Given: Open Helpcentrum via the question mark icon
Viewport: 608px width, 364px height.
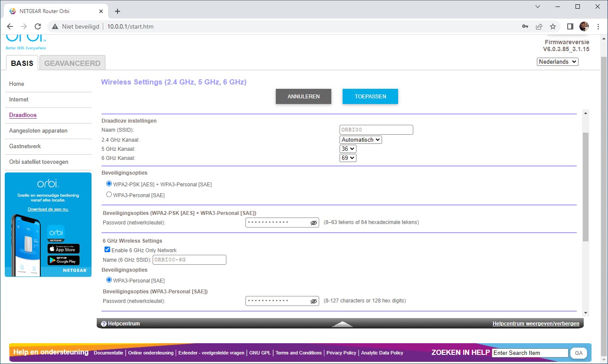Looking at the screenshot, I should (x=104, y=323).
